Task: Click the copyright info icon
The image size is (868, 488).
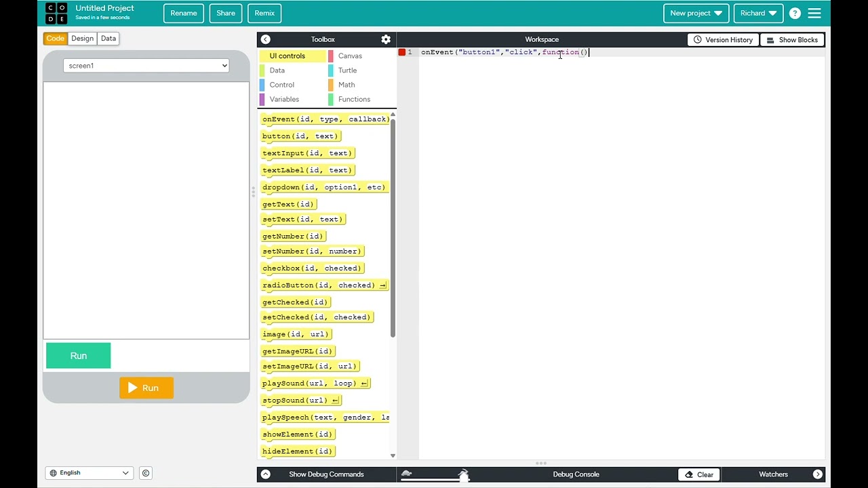Action: pyautogui.click(x=146, y=473)
